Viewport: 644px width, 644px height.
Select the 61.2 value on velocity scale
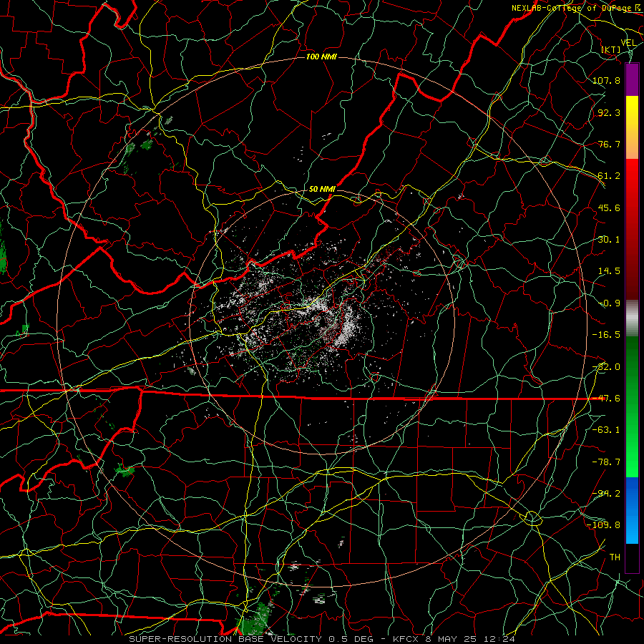(609, 176)
